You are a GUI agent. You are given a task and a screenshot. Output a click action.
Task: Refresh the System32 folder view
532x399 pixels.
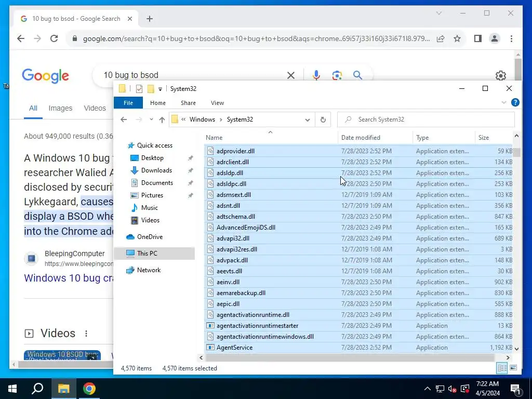pyautogui.click(x=323, y=119)
